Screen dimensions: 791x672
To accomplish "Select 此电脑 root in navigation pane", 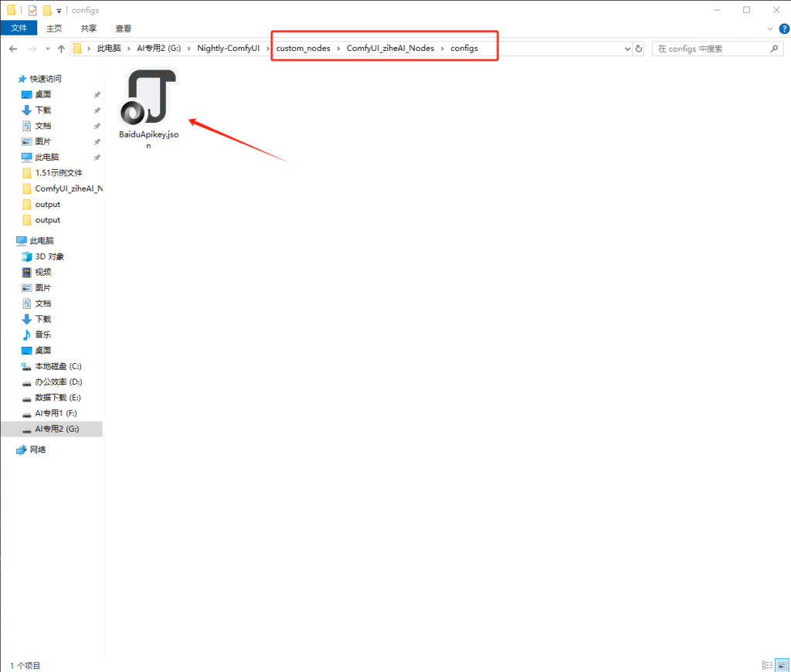I will pyautogui.click(x=42, y=241).
